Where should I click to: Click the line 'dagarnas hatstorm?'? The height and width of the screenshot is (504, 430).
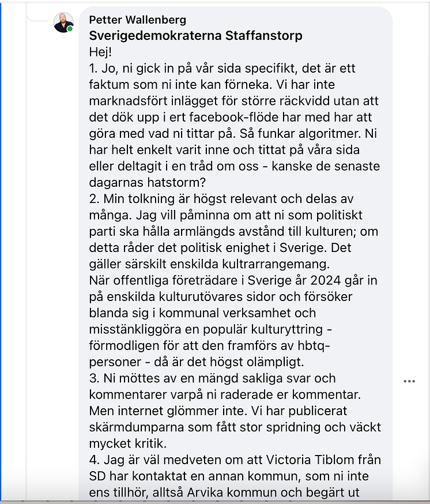[x=147, y=183]
